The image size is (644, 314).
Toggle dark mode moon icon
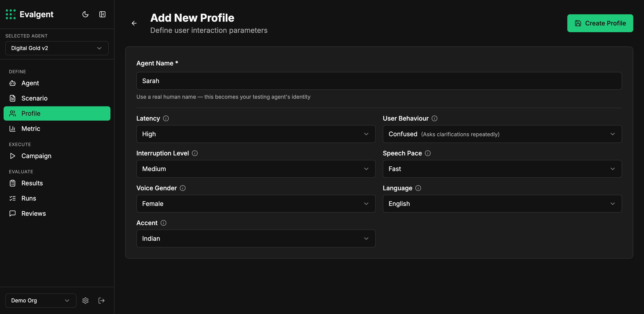(85, 14)
